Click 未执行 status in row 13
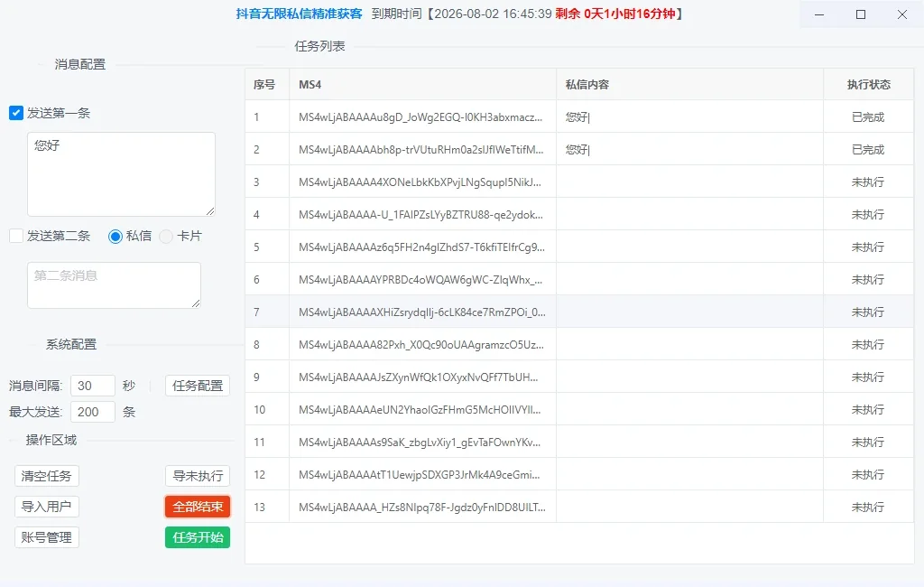The height and width of the screenshot is (587, 924). tap(868, 507)
